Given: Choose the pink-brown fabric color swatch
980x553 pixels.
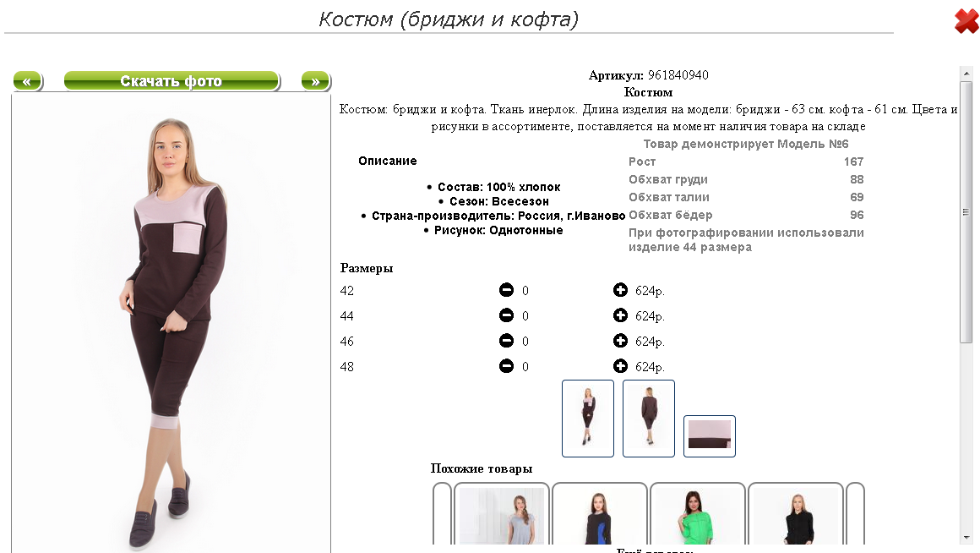Looking at the screenshot, I should (x=710, y=436).
